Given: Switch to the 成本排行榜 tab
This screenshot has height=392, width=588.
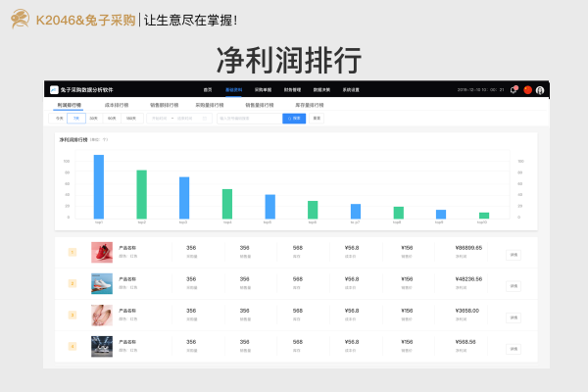Looking at the screenshot, I should point(119,103).
